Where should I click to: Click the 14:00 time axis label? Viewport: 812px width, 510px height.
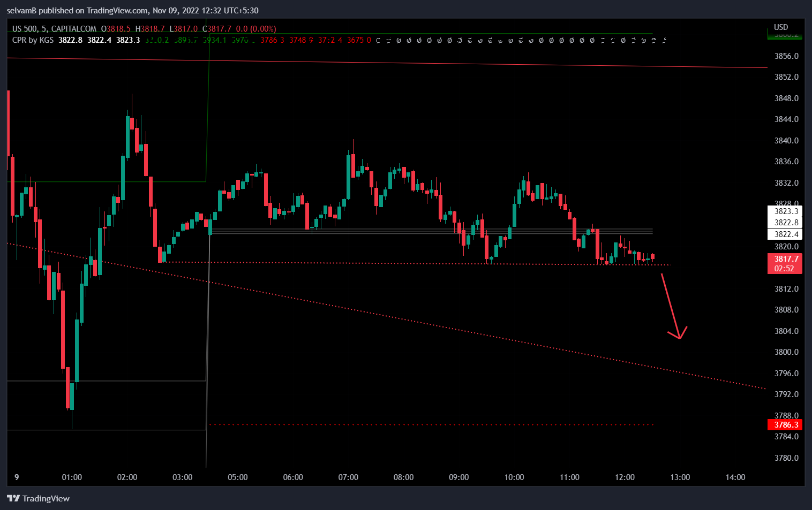pyautogui.click(x=735, y=477)
